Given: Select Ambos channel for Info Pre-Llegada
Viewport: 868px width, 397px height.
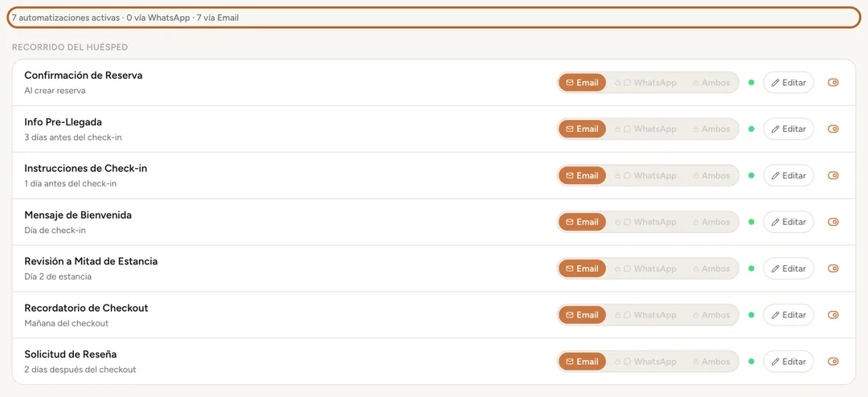Looking at the screenshot, I should (x=711, y=129).
